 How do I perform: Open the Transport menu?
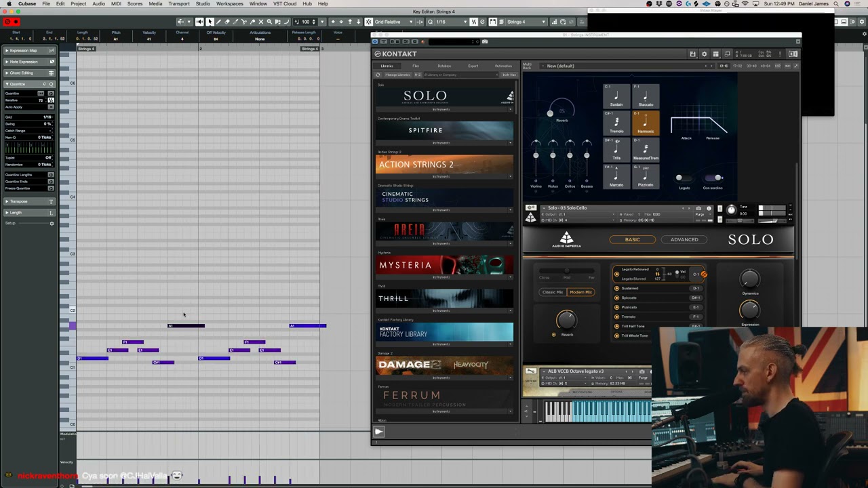click(x=179, y=4)
